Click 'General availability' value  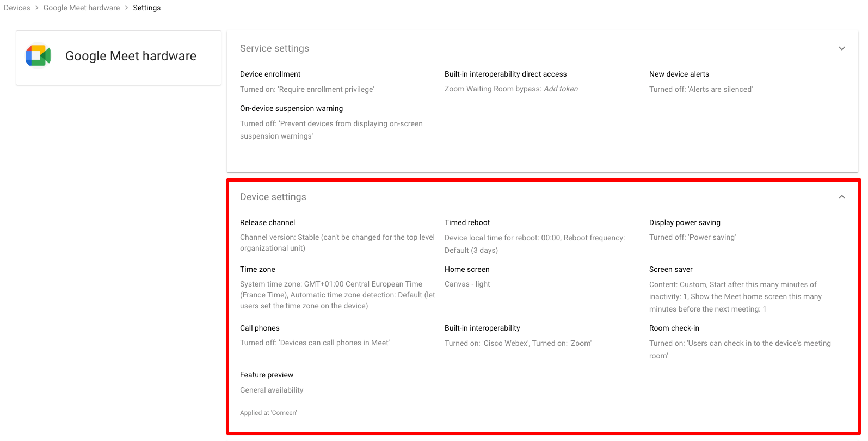click(272, 390)
